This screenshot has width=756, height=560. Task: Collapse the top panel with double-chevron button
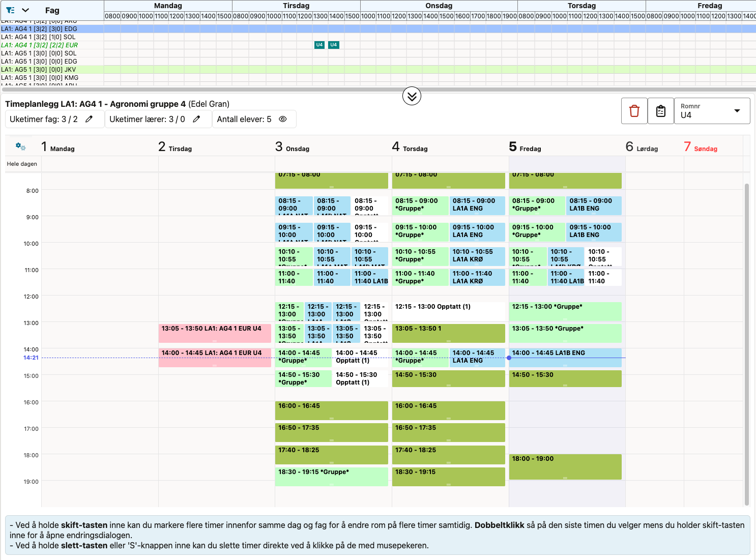[412, 96]
